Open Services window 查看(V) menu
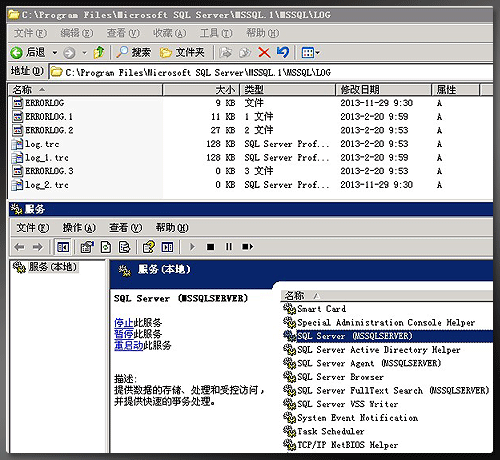500x460 pixels. 126,228
